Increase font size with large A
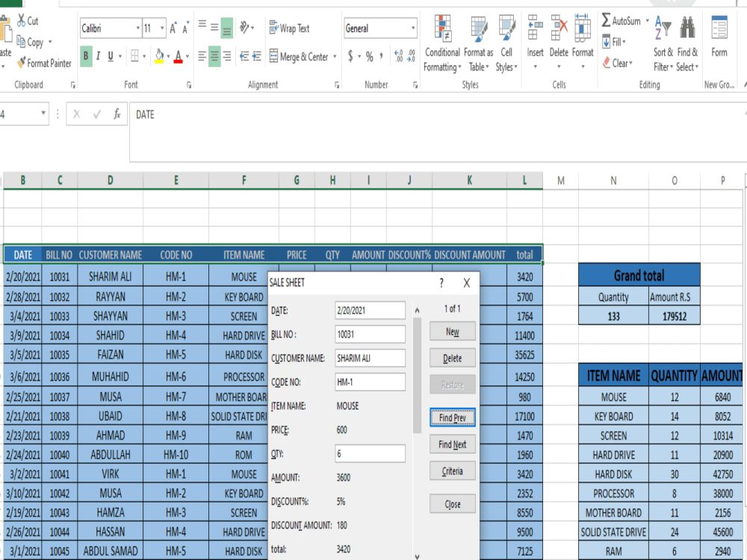747x560 pixels. 173,28
